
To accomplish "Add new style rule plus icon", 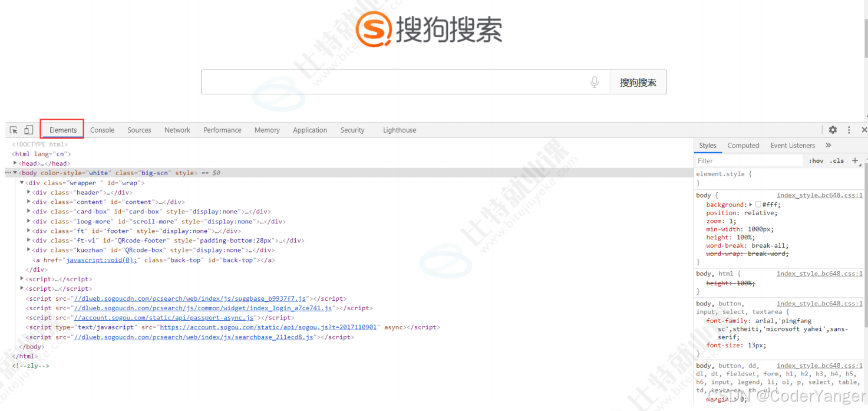I will click(x=855, y=160).
